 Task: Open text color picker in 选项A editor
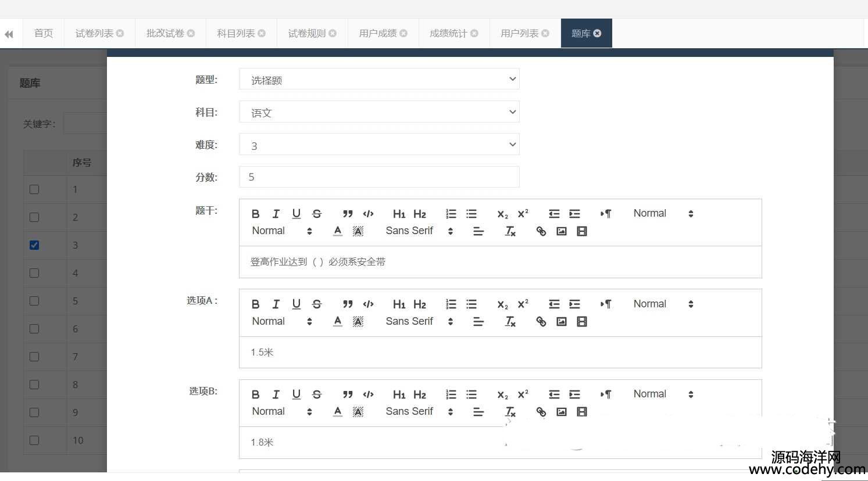(338, 321)
